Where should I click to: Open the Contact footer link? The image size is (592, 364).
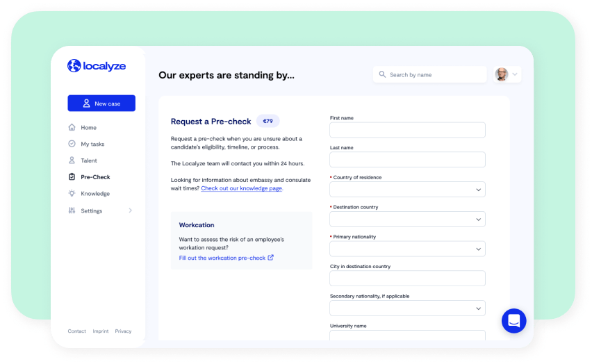pyautogui.click(x=76, y=331)
